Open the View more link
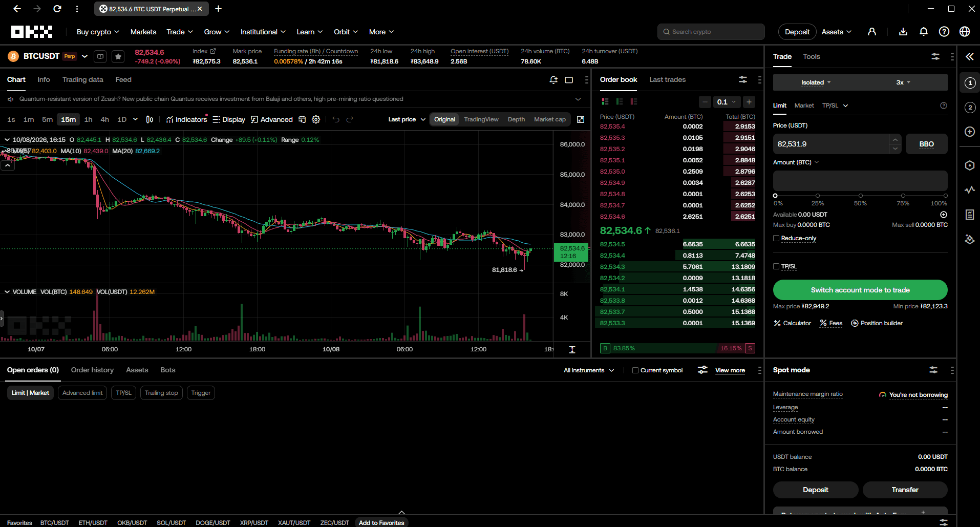The image size is (980, 527). (730, 370)
